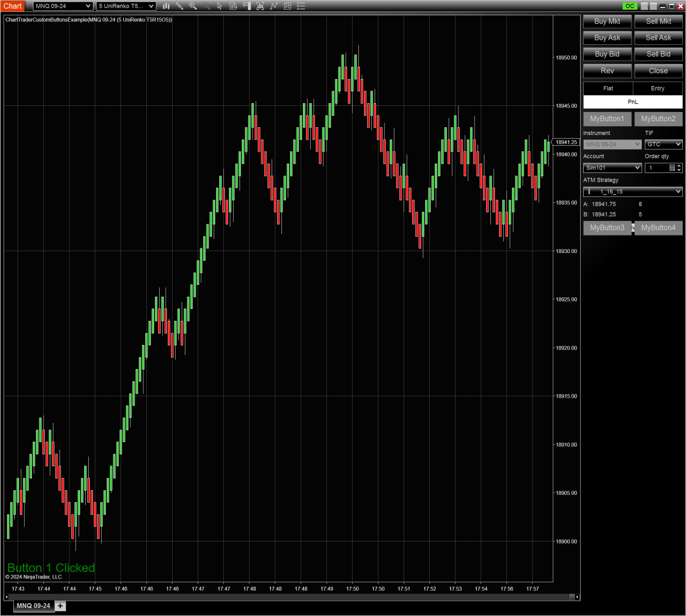Select the MNQ 09-24 bottom tab
This screenshot has height=616, width=686.
33,606
